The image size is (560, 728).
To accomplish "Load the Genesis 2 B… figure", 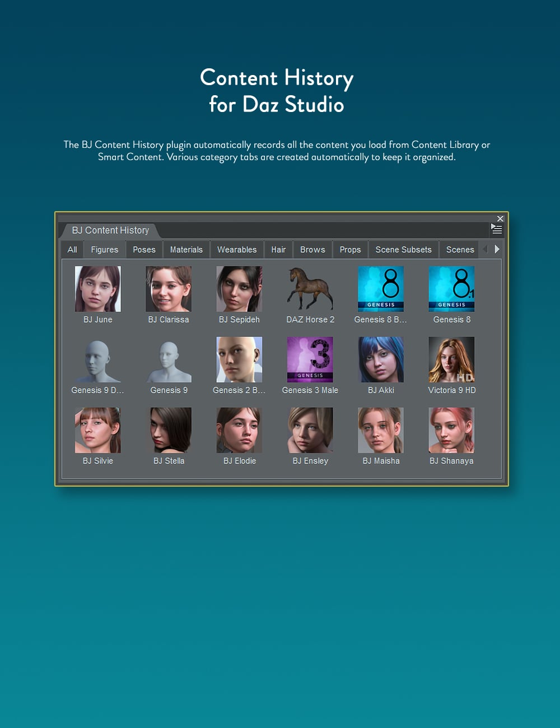I will tap(239, 360).
